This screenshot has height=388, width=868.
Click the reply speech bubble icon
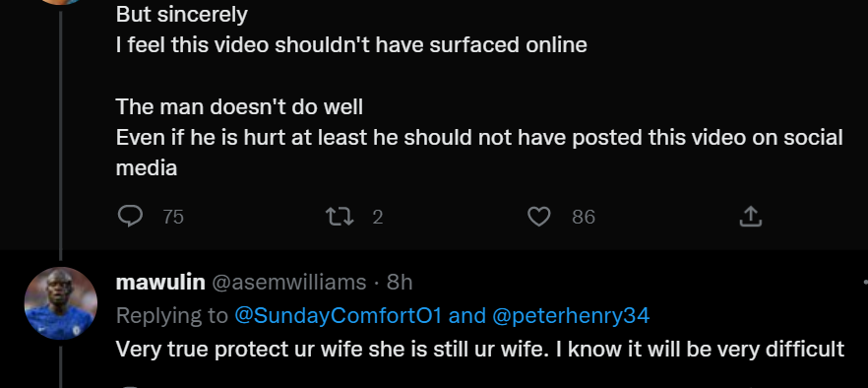click(131, 217)
